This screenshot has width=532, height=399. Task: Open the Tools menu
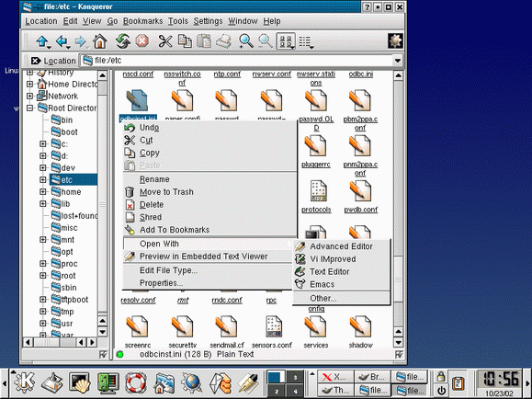pos(177,21)
